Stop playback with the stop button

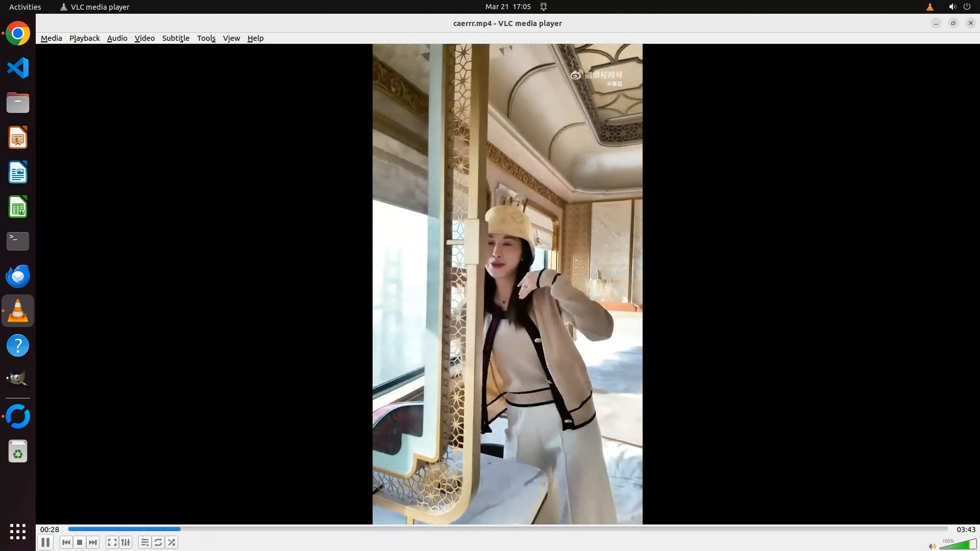pyautogui.click(x=80, y=542)
